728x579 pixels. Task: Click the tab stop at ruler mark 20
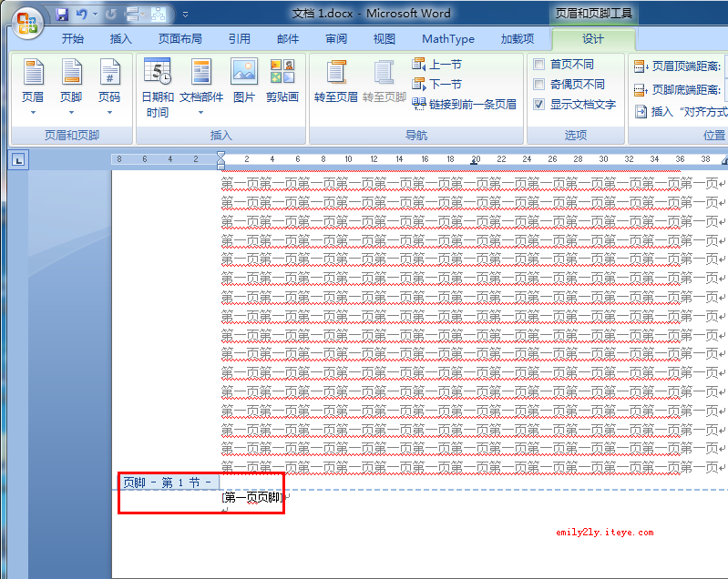[474, 163]
